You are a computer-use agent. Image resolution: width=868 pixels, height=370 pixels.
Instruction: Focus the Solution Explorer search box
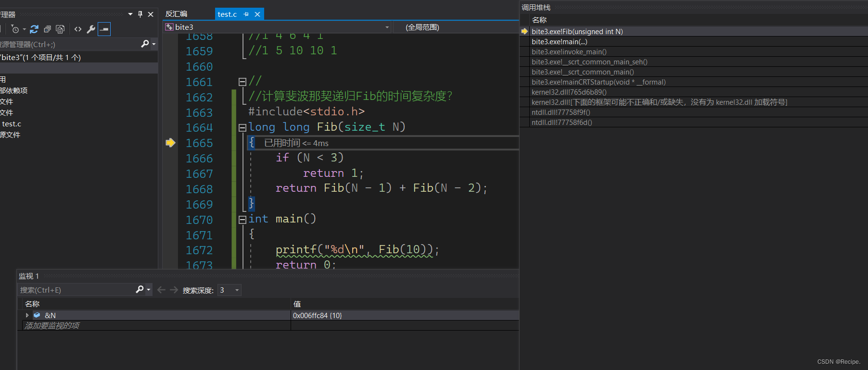point(70,44)
